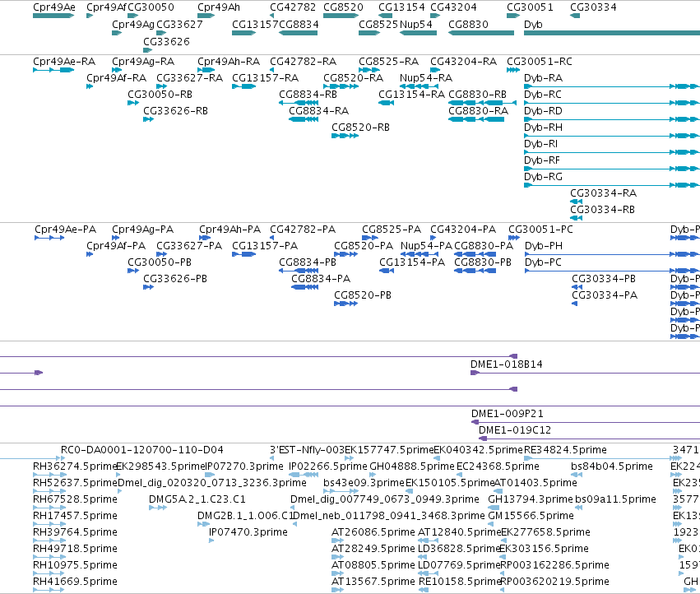Viewport: 700px width, 594px height.
Task: Select the EK277658.5prime EST label
Action: 545,532
